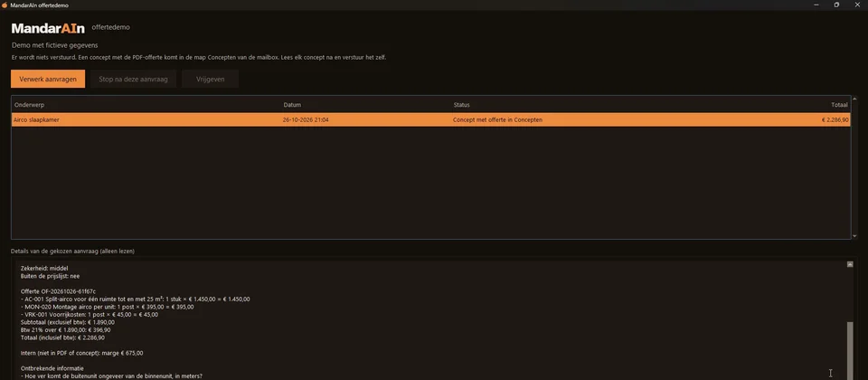This screenshot has width=868, height=380.
Task: Click the MandarAIn logo heading
Action: [48, 28]
